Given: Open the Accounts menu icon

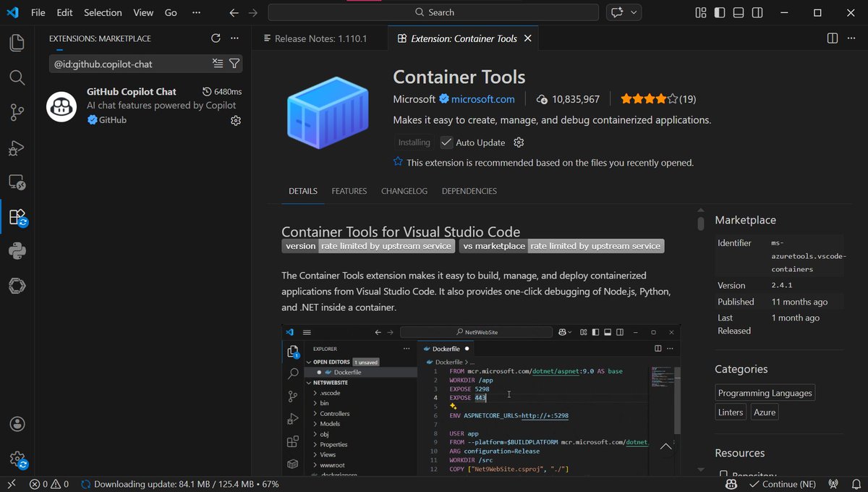Looking at the screenshot, I should pos(17,424).
